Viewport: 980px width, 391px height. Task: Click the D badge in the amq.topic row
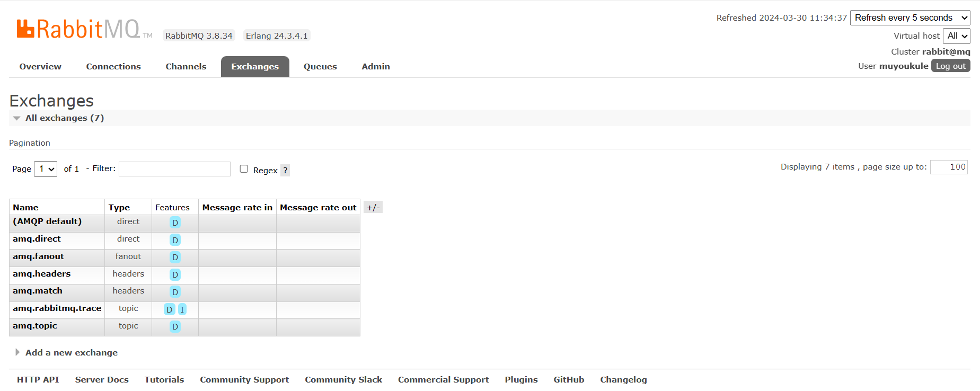[x=175, y=327]
